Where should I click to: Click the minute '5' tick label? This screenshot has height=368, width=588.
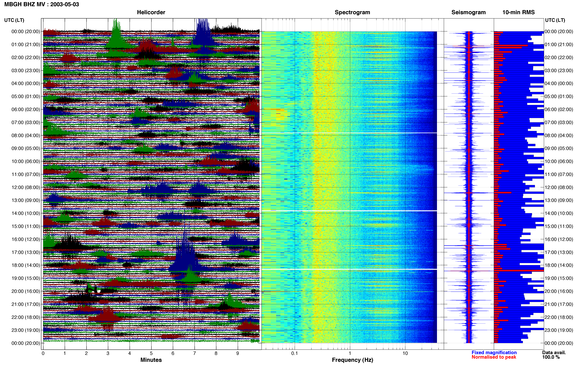click(151, 353)
